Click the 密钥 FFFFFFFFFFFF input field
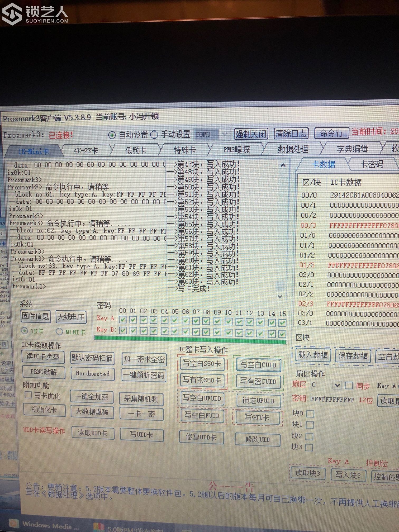The height and width of the screenshot is (532, 399). click(332, 400)
